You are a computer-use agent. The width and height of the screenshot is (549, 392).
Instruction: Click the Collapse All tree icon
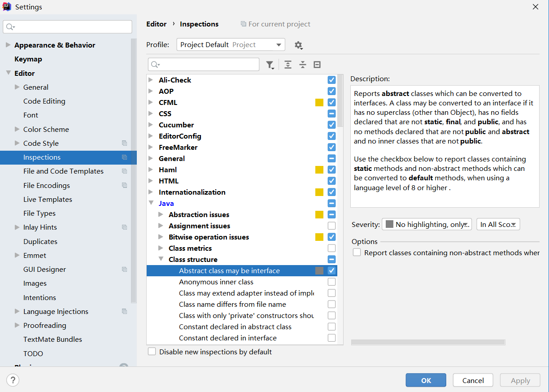click(x=303, y=65)
